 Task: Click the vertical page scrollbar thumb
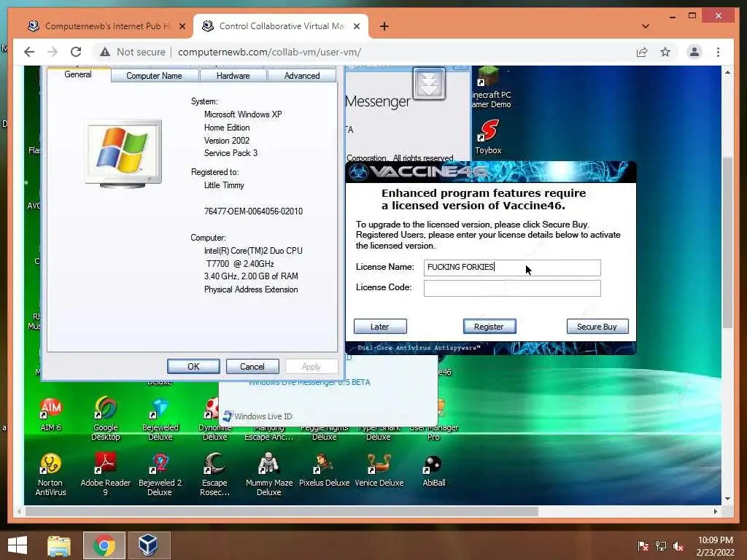(727, 243)
